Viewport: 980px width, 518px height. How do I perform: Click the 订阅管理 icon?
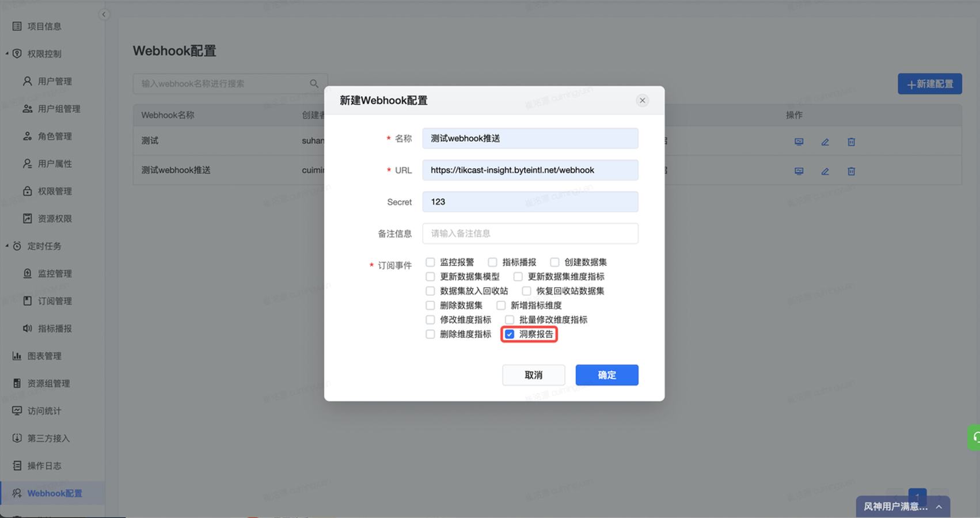click(28, 301)
